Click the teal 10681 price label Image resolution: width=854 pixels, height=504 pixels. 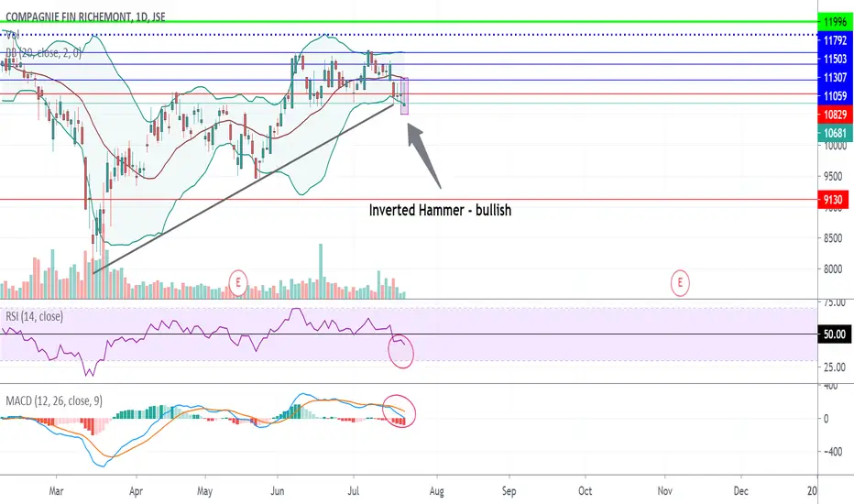(835, 133)
